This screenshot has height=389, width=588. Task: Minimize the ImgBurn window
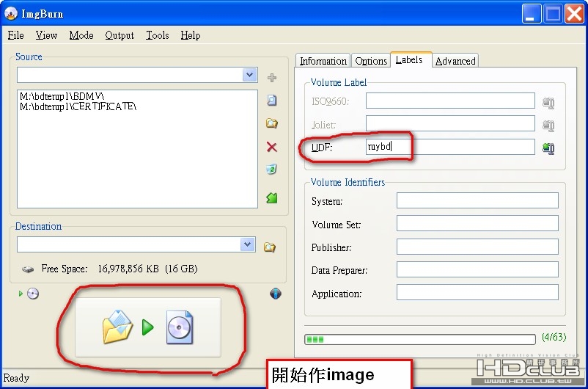(532, 14)
